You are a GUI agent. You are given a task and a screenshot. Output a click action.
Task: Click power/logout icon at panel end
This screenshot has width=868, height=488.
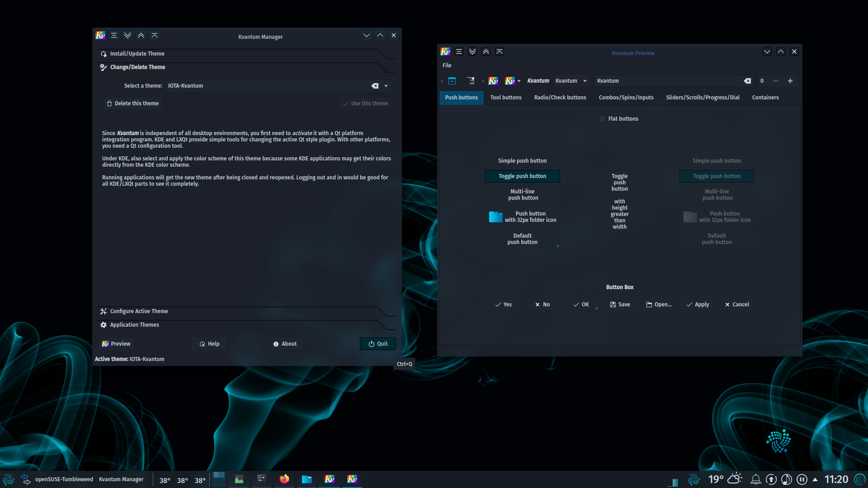tap(859, 479)
